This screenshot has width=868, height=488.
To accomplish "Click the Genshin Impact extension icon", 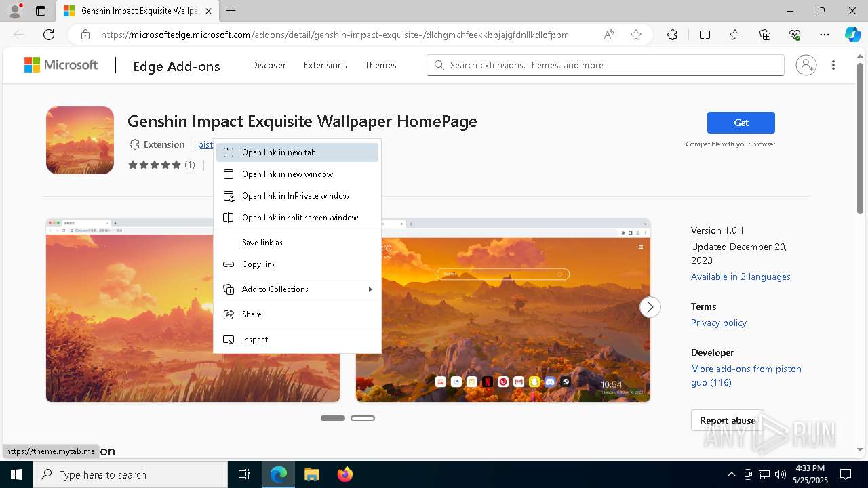I will (80, 140).
